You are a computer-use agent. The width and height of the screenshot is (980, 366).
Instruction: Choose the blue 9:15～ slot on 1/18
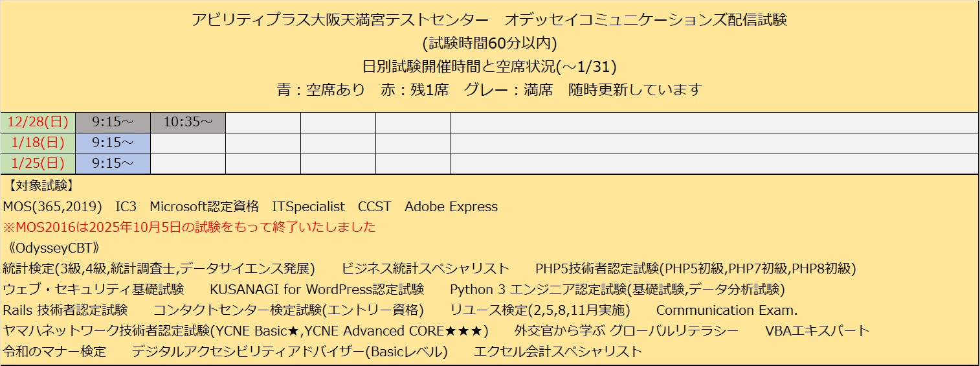[113, 143]
